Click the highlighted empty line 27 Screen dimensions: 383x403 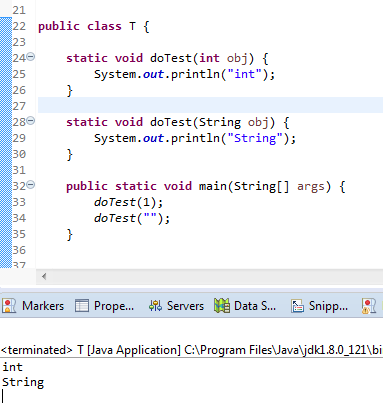pos(210,105)
